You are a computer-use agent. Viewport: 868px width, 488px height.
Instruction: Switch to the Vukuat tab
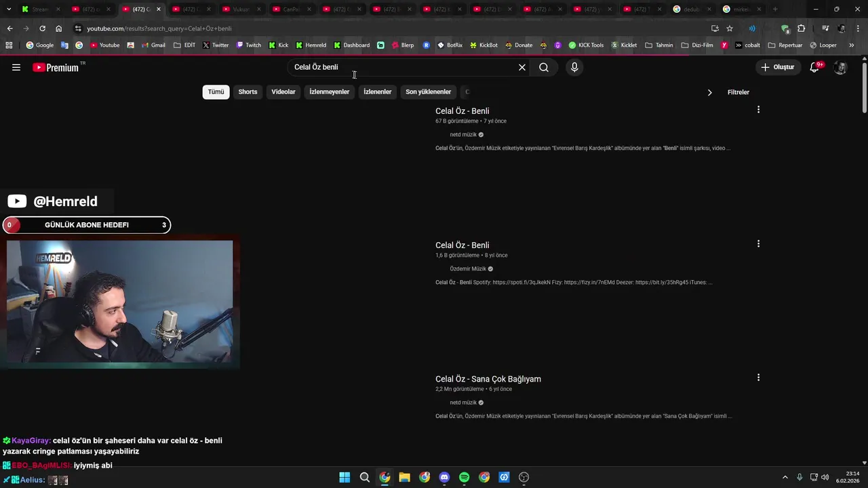tap(242, 9)
